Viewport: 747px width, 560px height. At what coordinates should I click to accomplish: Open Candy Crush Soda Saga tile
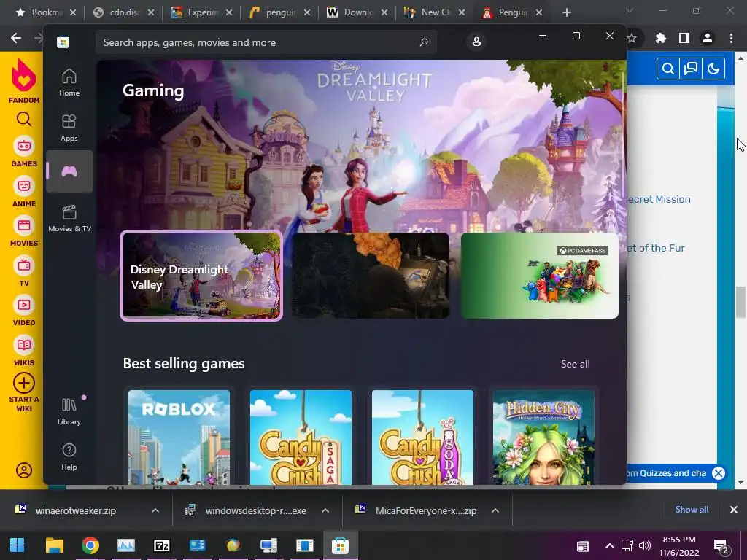[x=422, y=437]
